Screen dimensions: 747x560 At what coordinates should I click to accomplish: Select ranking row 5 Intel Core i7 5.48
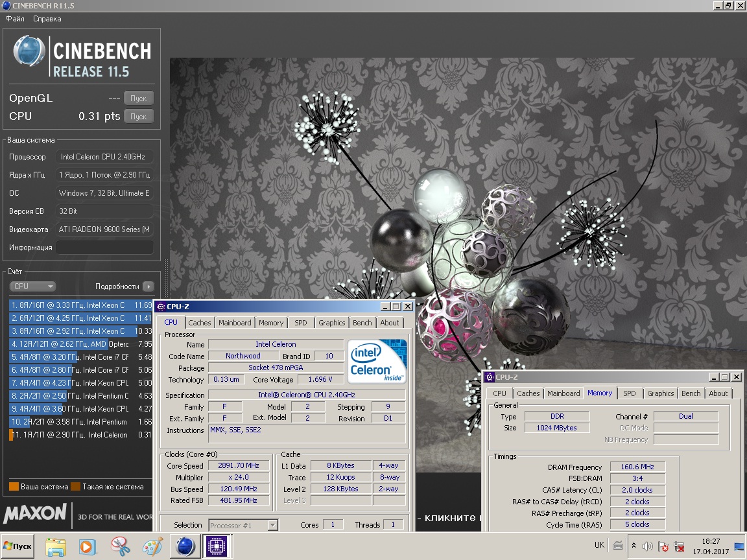[x=80, y=356]
